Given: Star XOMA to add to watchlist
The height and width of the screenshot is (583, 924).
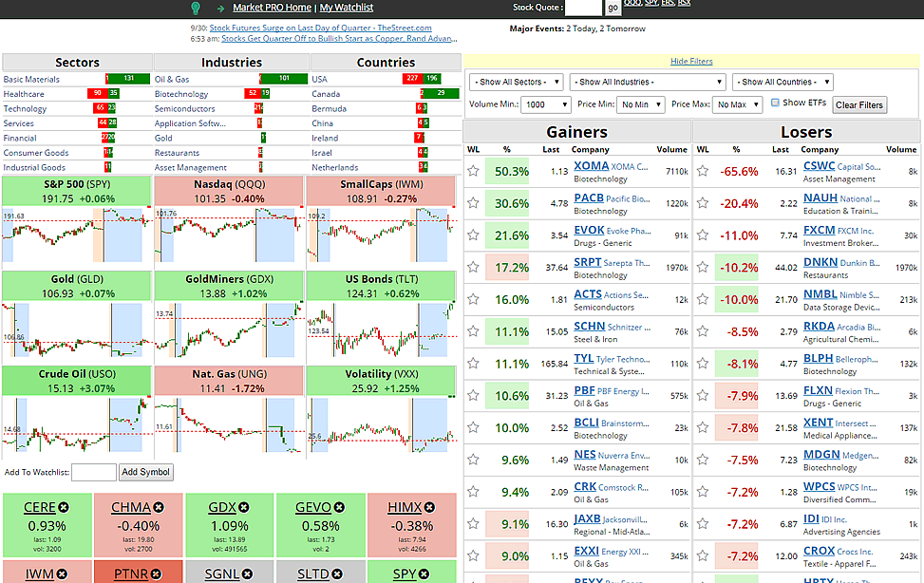Looking at the screenshot, I should 473,171.
